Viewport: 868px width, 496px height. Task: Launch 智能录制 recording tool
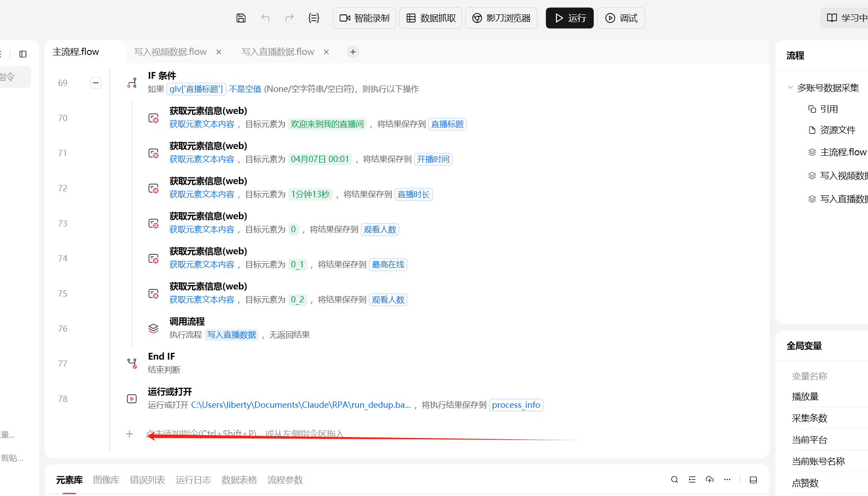(x=364, y=18)
